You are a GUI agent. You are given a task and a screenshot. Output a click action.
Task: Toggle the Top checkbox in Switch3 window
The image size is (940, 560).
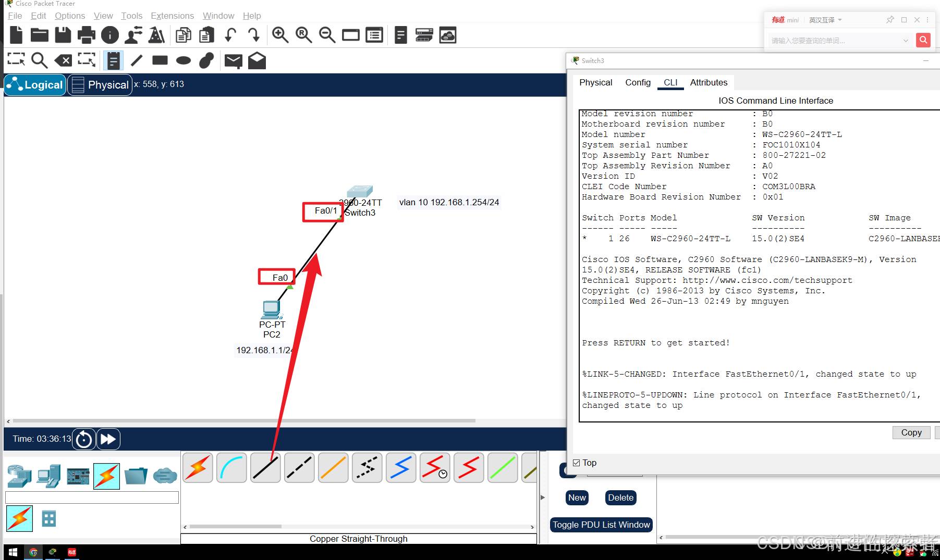[x=576, y=463]
